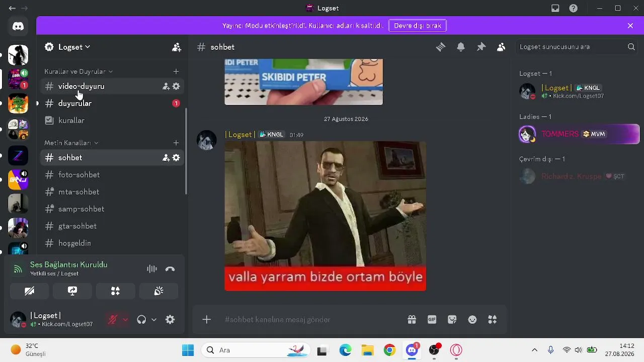Open headphone output options arrow
644x362 pixels.
tap(154, 320)
